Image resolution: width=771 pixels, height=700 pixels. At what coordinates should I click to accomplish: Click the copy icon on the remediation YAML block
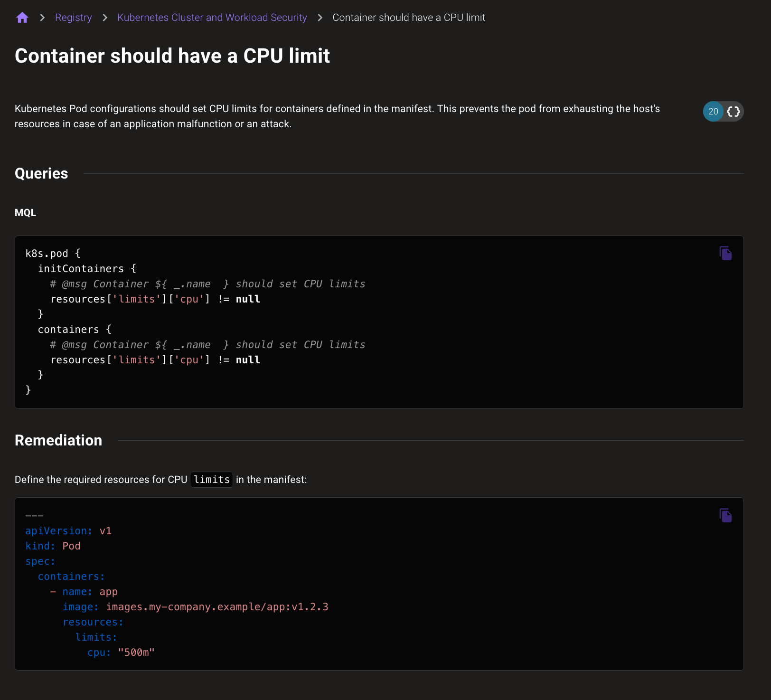click(x=725, y=515)
